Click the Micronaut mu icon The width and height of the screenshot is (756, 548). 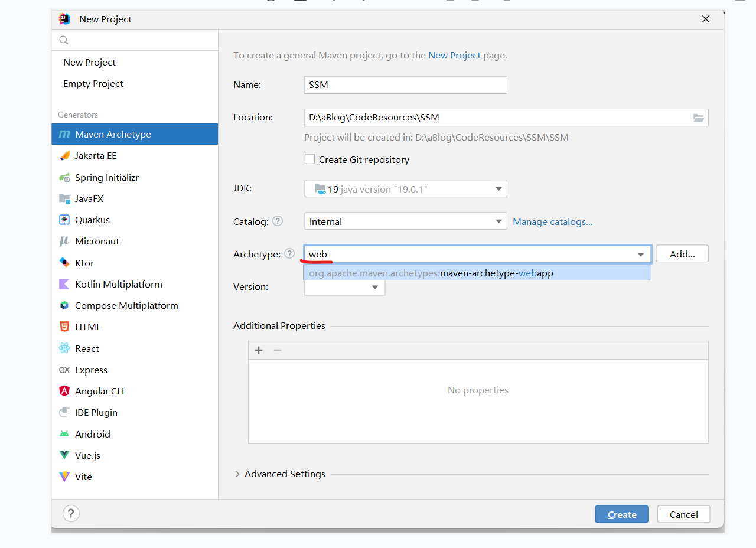[64, 242]
